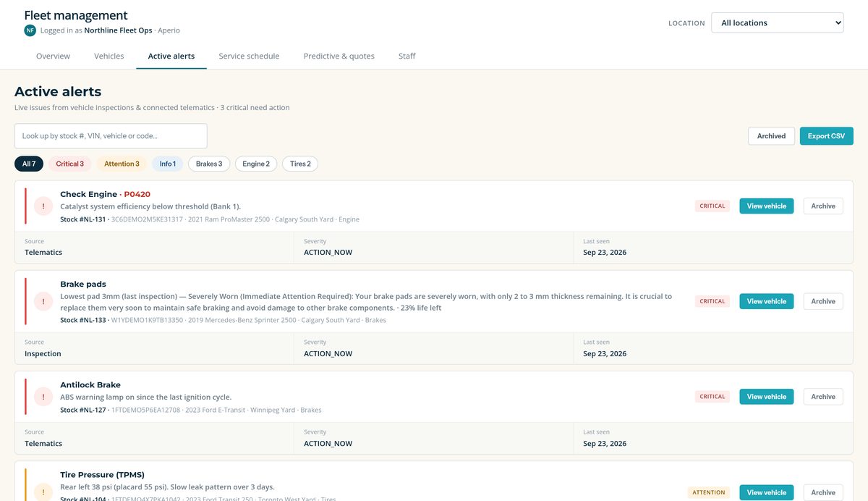Click the NF user avatar badge
868x501 pixels.
click(x=30, y=30)
